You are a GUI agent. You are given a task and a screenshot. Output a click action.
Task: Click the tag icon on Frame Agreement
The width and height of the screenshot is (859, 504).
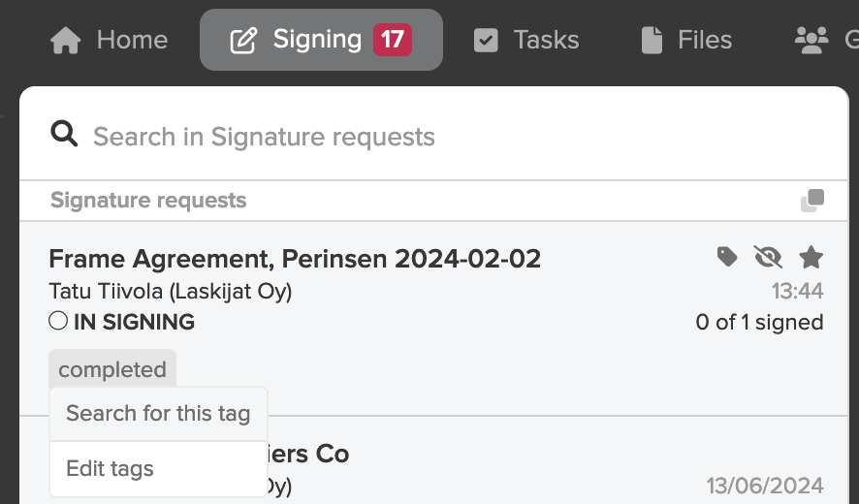coord(727,257)
